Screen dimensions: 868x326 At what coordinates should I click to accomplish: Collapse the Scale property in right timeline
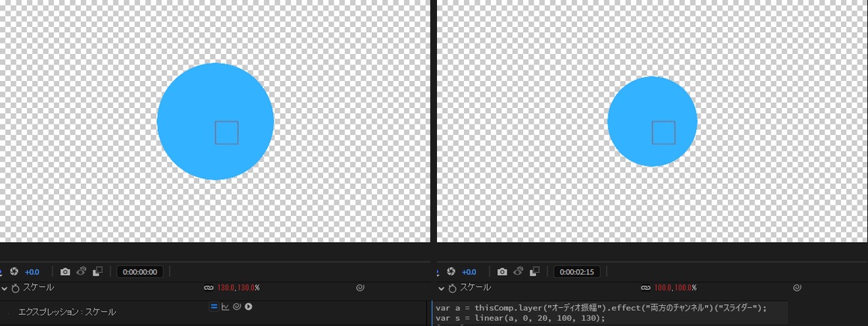[x=441, y=288]
